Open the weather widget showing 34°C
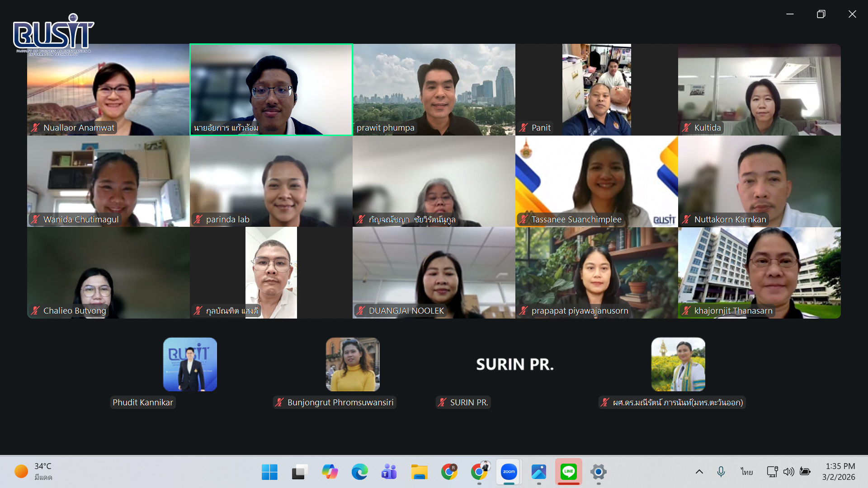 [x=34, y=471]
